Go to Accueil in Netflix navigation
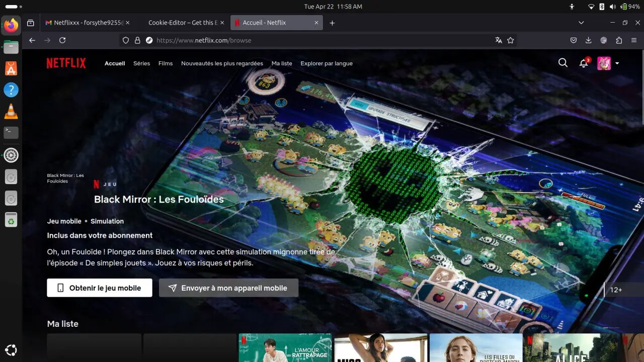Image resolution: width=644 pixels, height=362 pixels. coord(115,63)
